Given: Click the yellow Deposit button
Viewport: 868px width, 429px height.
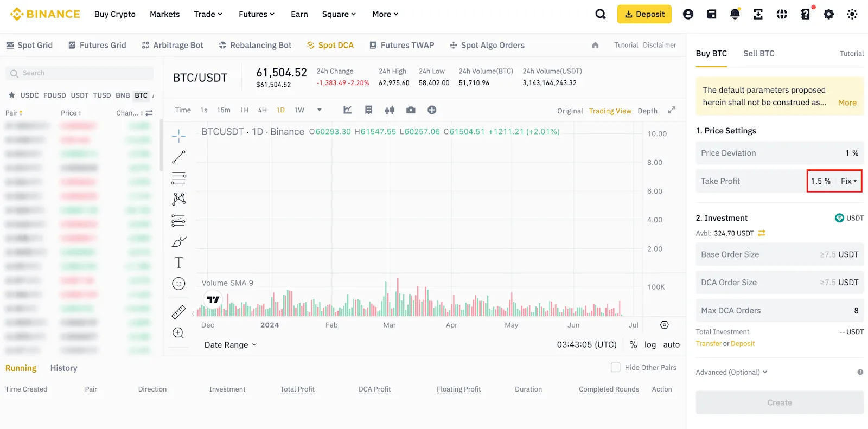Looking at the screenshot, I should (x=644, y=14).
